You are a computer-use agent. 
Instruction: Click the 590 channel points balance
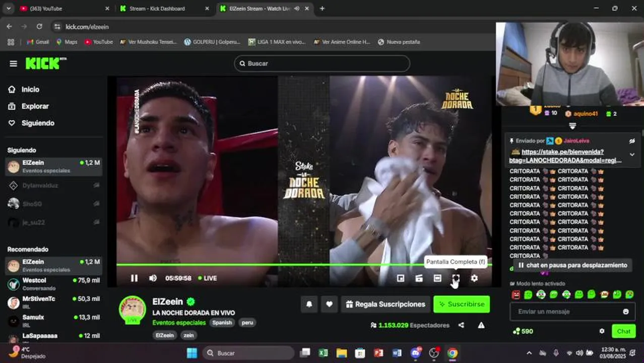pyautogui.click(x=523, y=331)
